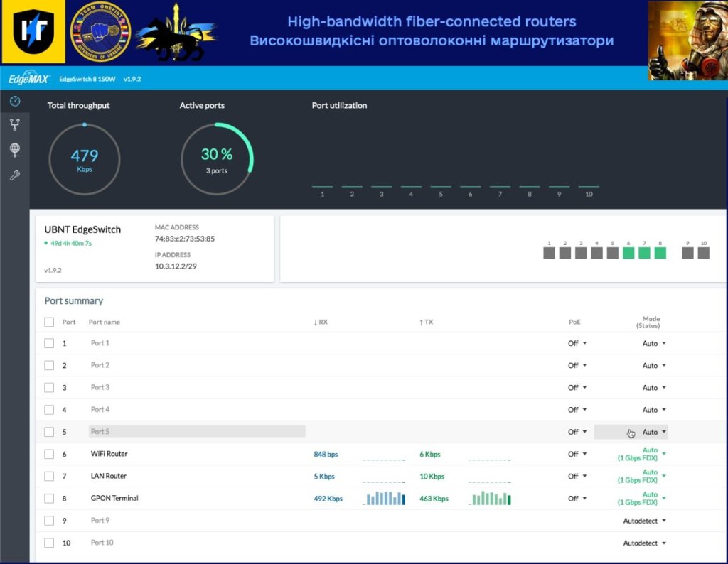The height and width of the screenshot is (564, 728).
Task: Select the green port 6 square icon
Action: 628,253
